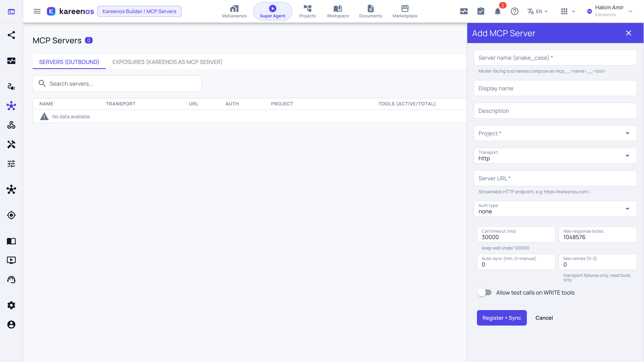This screenshot has width=644, height=362.
Task: Click the Register + Sync button
Action: point(502,318)
